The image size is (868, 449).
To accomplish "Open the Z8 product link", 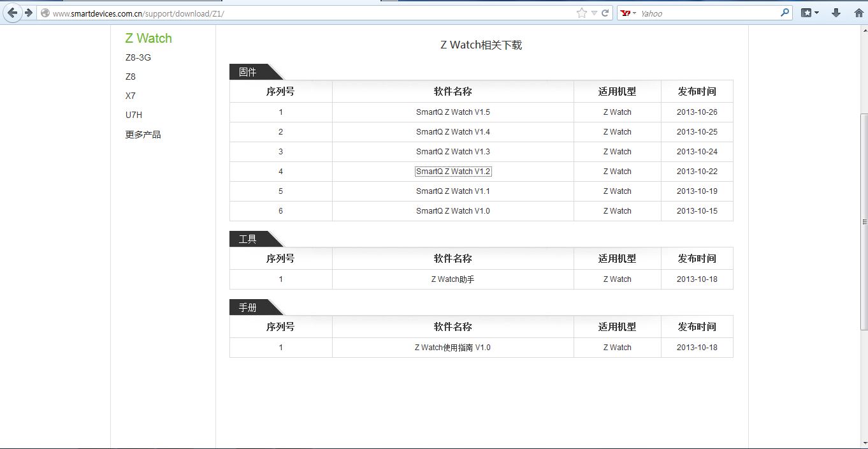I will (x=131, y=77).
